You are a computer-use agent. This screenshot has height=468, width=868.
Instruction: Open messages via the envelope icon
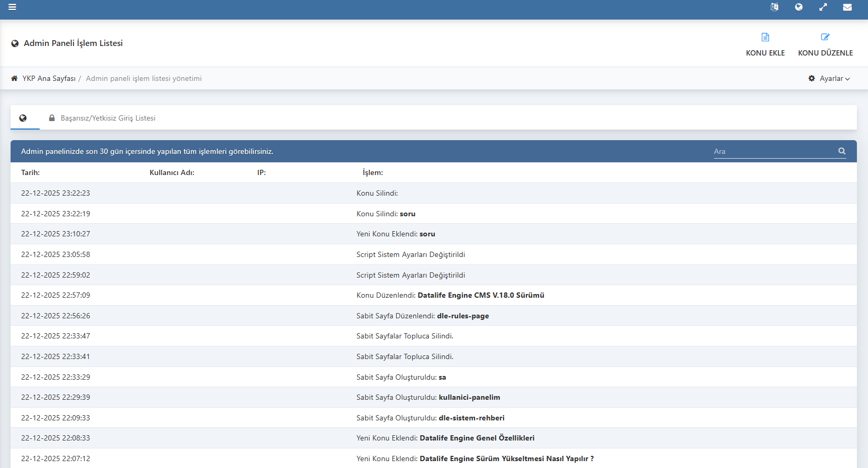(x=847, y=7)
